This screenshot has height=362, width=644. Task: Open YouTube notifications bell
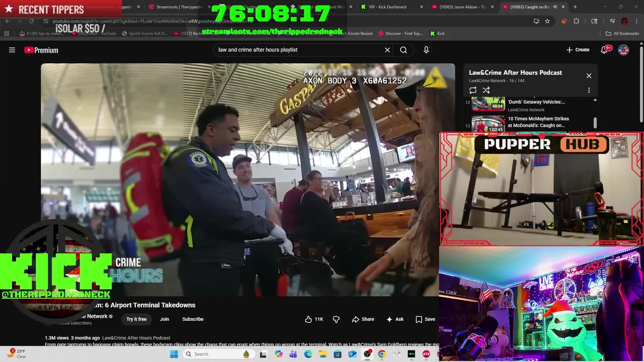pyautogui.click(x=604, y=50)
